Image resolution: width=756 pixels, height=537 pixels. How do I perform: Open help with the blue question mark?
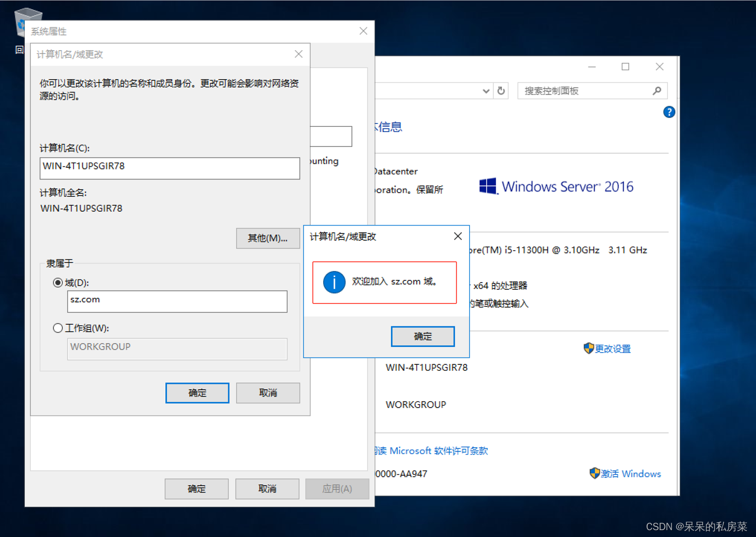[x=669, y=112]
